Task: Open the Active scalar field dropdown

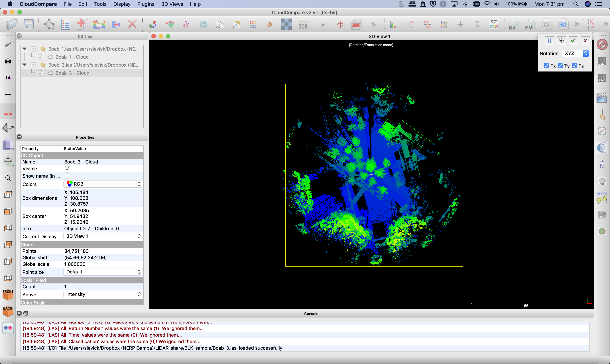Action: (x=103, y=294)
